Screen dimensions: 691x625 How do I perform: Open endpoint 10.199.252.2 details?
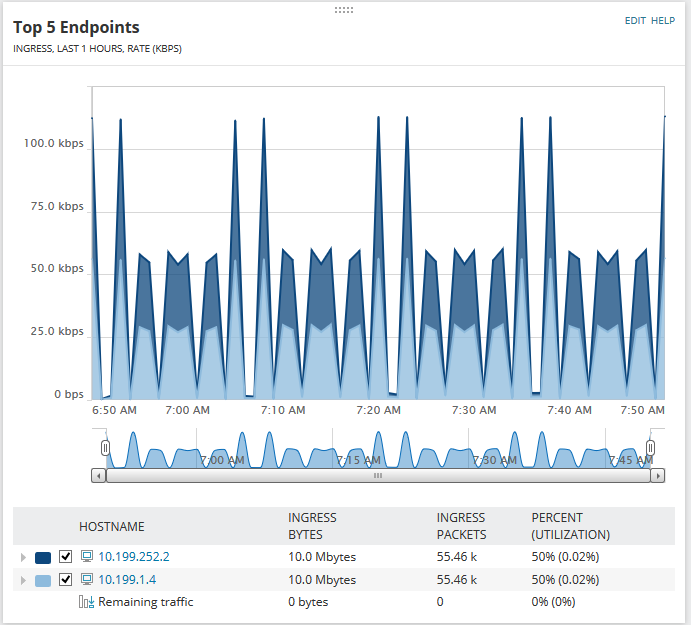point(134,557)
